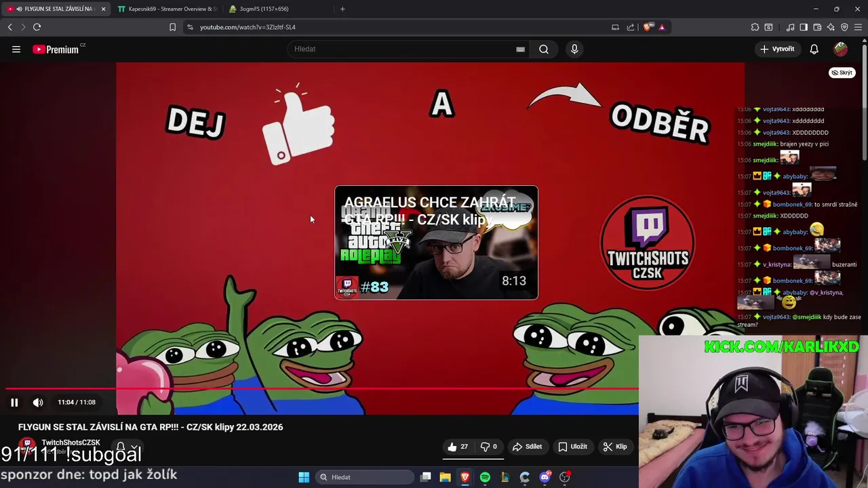Click the Sdílet share button
This screenshot has height=488, width=868.
tap(527, 447)
